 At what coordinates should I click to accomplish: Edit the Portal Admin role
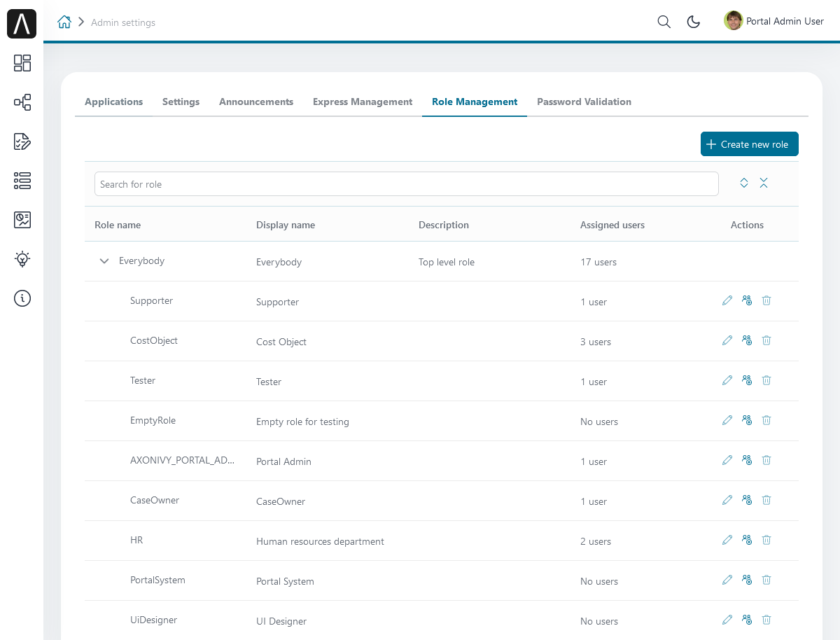727,460
